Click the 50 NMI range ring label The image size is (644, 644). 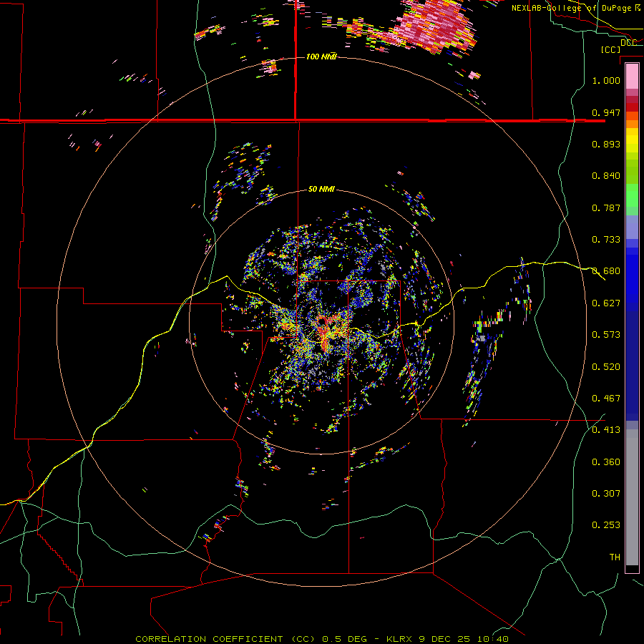tap(321, 190)
